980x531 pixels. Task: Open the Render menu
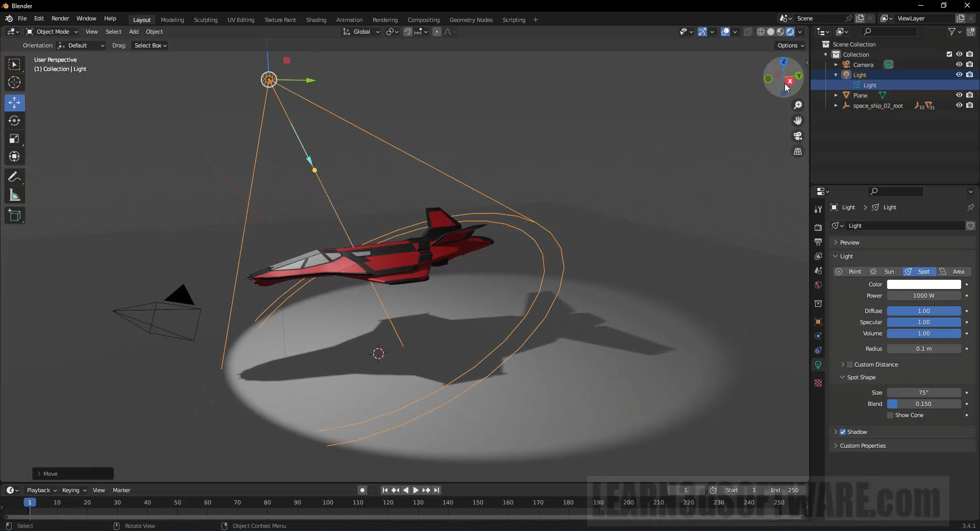pyautogui.click(x=60, y=18)
